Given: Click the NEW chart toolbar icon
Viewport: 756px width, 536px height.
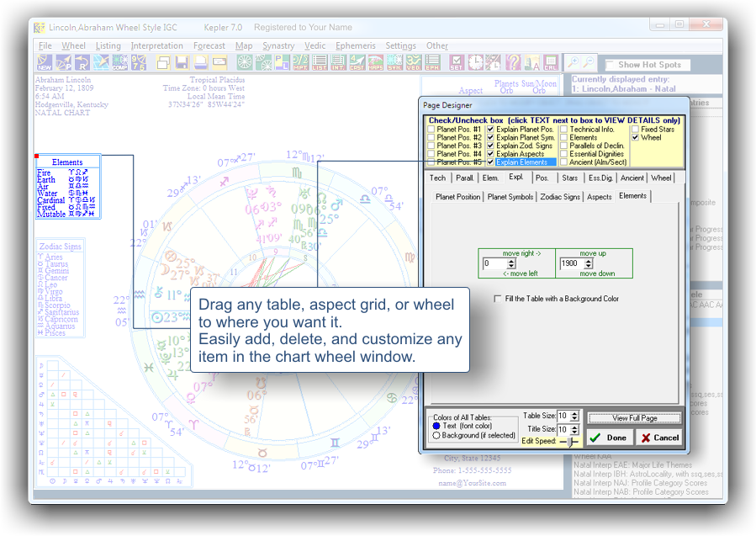Looking at the screenshot, I should click(x=45, y=63).
